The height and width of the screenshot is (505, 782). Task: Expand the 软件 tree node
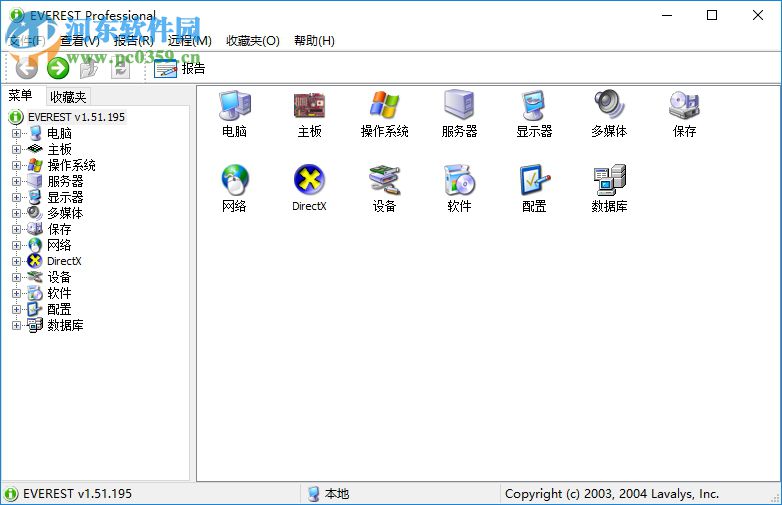16,293
